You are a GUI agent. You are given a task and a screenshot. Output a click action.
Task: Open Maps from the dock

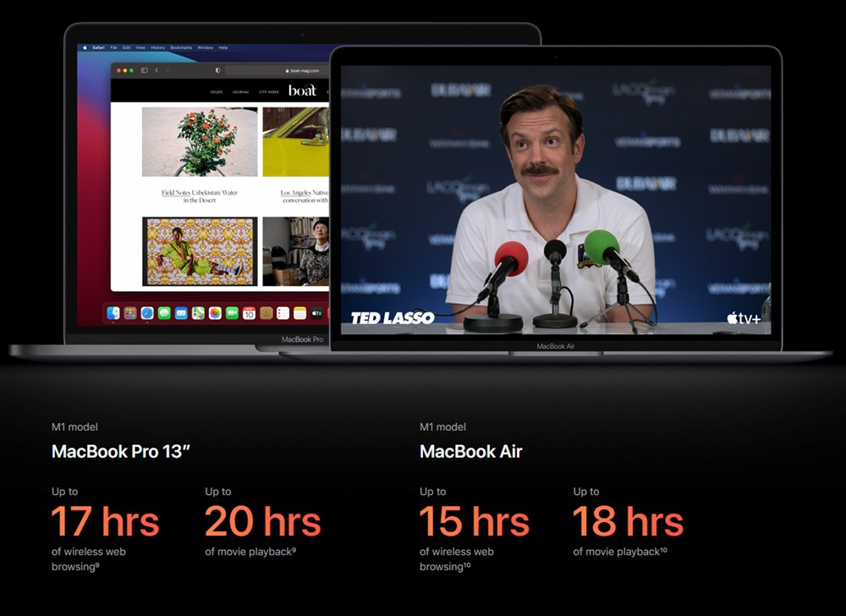pyautogui.click(x=198, y=313)
